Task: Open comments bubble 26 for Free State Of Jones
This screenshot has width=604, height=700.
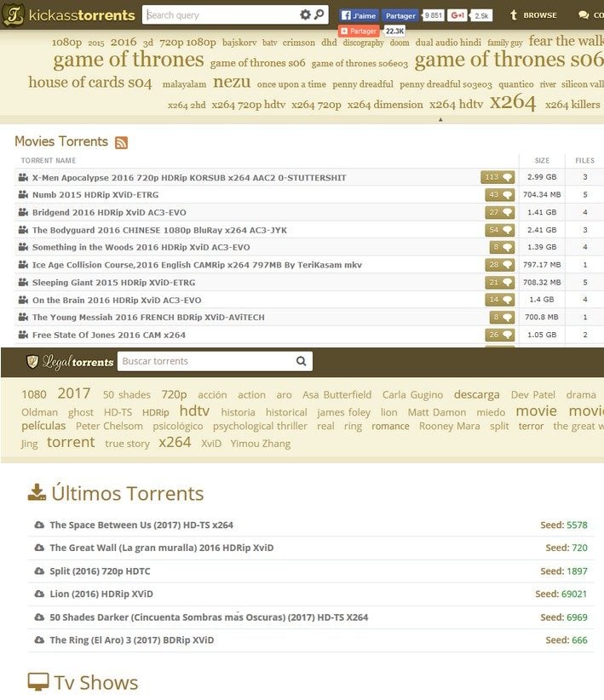Action: [500, 335]
